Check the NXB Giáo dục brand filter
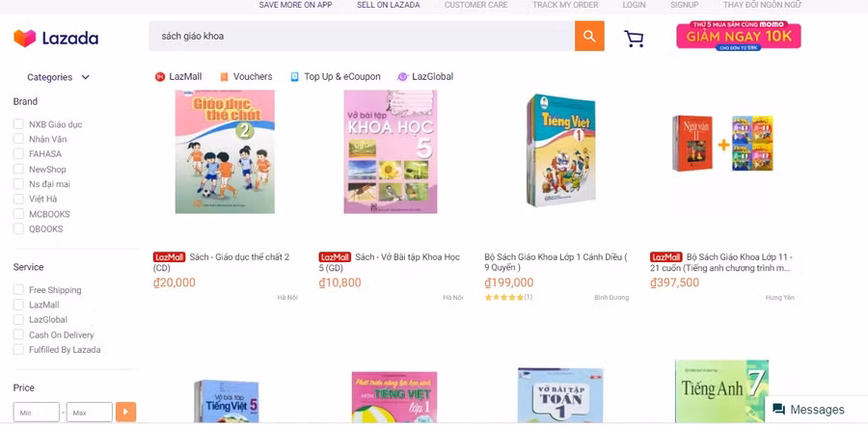 18,124
